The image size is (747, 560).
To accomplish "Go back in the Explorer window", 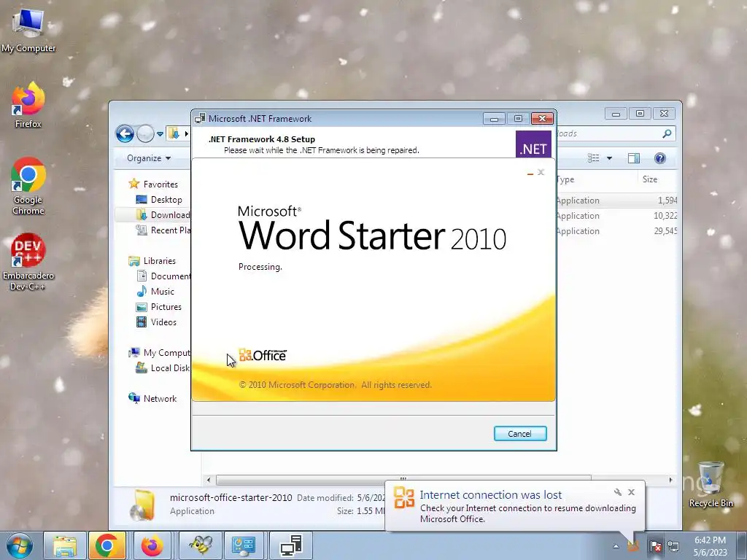I will click(x=125, y=134).
